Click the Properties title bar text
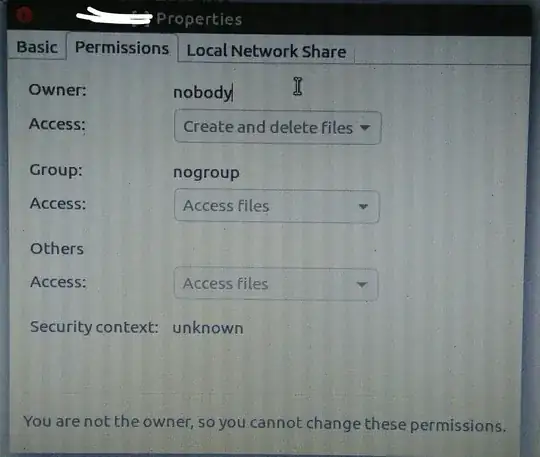 [199, 19]
